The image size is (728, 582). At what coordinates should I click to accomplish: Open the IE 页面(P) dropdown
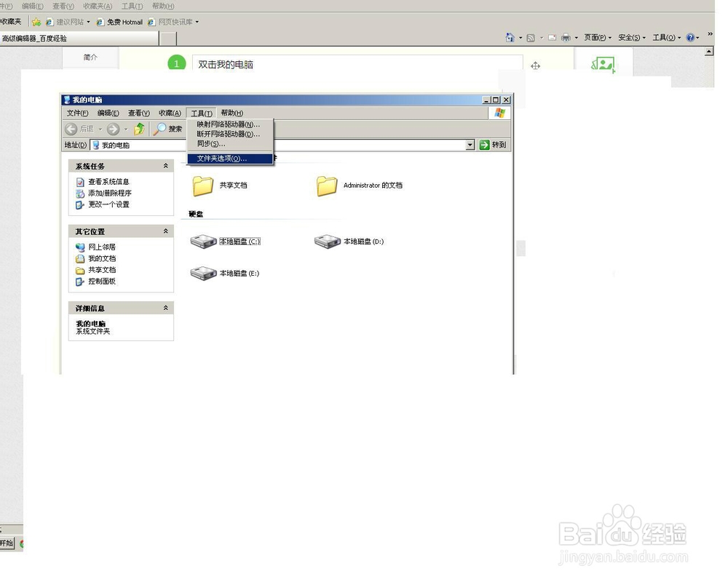pyautogui.click(x=598, y=38)
